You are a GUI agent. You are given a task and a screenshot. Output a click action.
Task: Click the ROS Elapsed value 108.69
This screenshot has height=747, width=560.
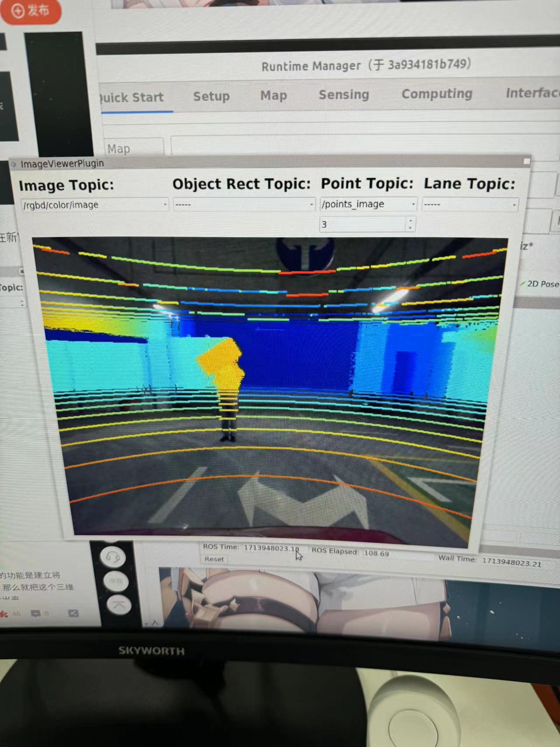tap(376, 553)
